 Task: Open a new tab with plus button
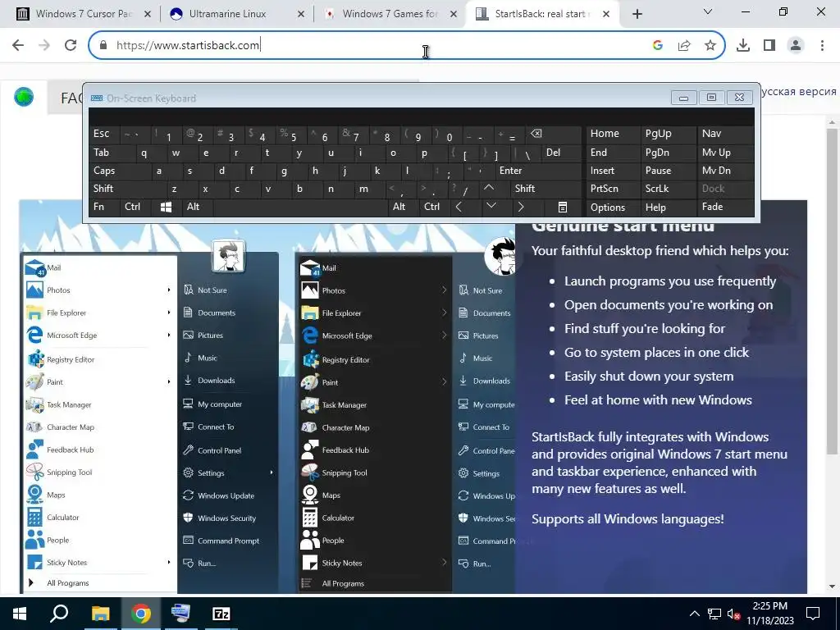[x=637, y=14]
